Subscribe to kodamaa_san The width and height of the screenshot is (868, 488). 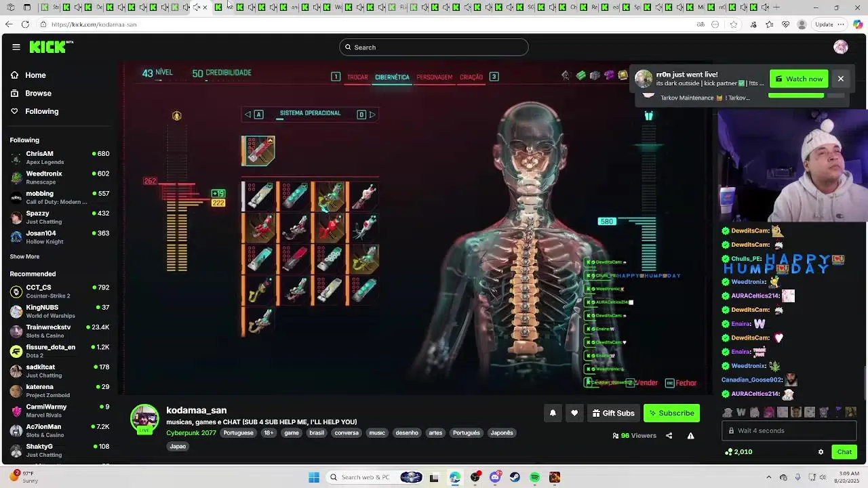671,413
